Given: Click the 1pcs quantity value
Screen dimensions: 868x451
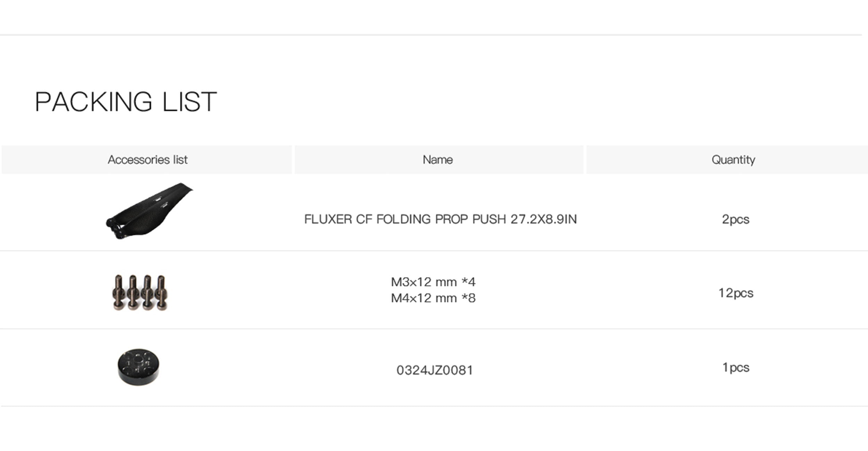Looking at the screenshot, I should [735, 367].
